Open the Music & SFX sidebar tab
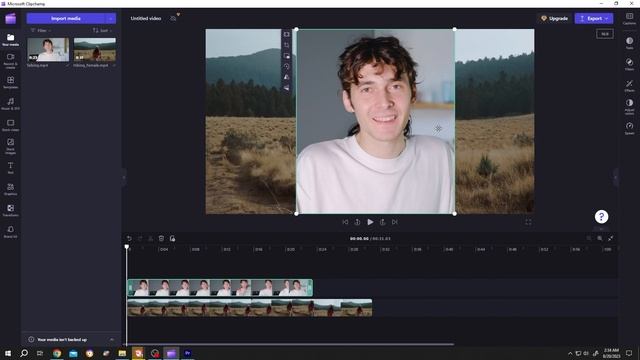640x360 pixels. pyautogui.click(x=11, y=104)
